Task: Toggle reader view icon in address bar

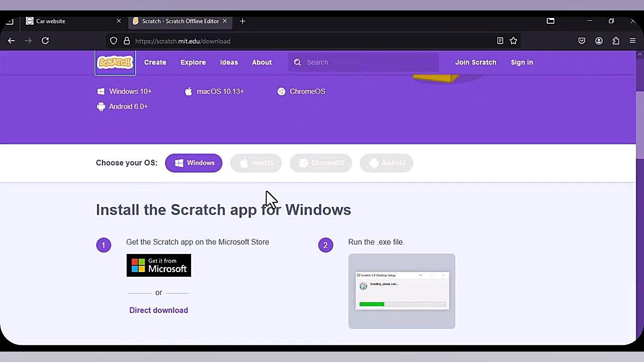Action: click(x=500, y=41)
